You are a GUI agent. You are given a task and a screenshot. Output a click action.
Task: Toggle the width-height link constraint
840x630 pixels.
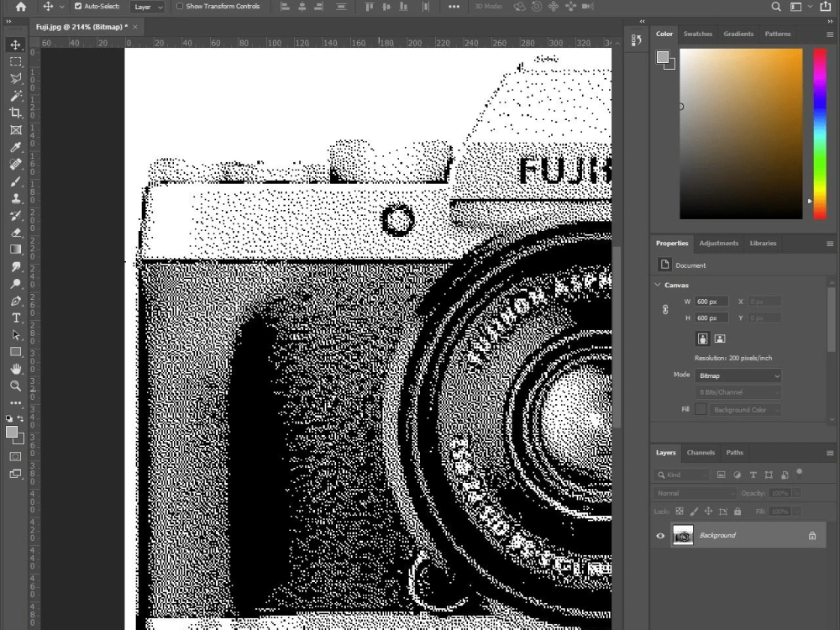[665, 310]
